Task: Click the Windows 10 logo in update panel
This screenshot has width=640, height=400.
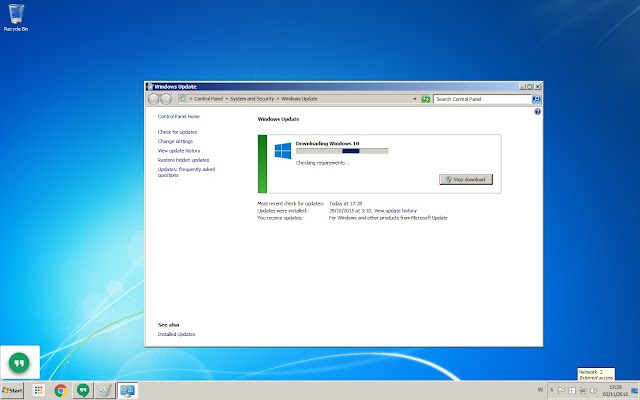Action: tap(283, 151)
